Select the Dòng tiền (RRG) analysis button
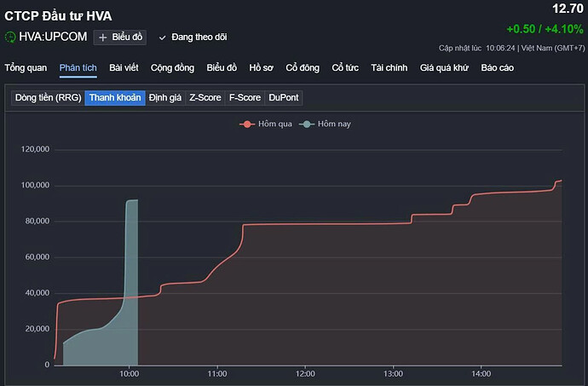 pos(48,98)
